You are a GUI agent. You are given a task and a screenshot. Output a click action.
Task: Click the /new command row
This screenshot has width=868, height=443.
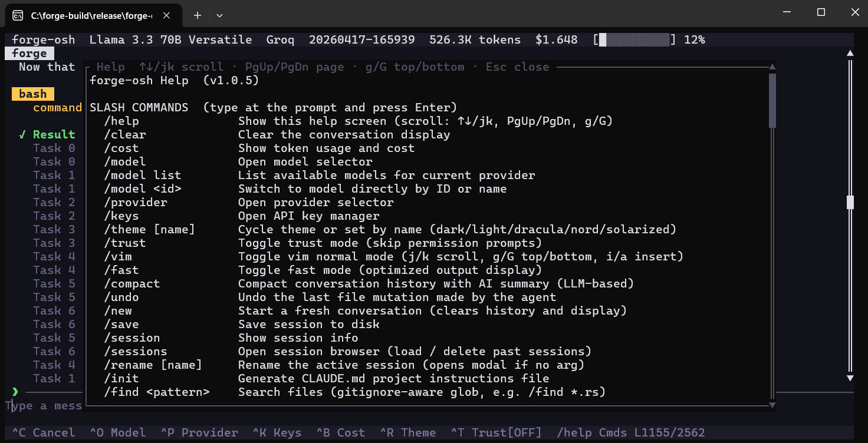(x=366, y=311)
